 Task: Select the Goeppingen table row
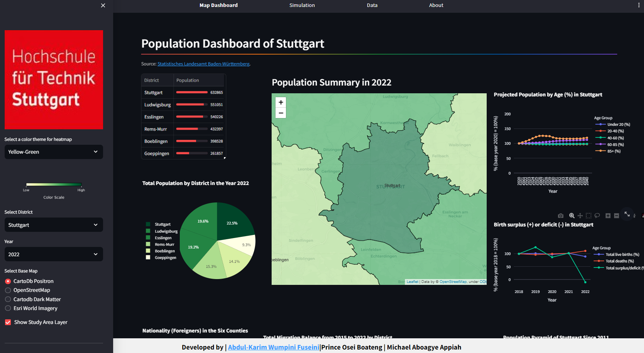(x=183, y=153)
